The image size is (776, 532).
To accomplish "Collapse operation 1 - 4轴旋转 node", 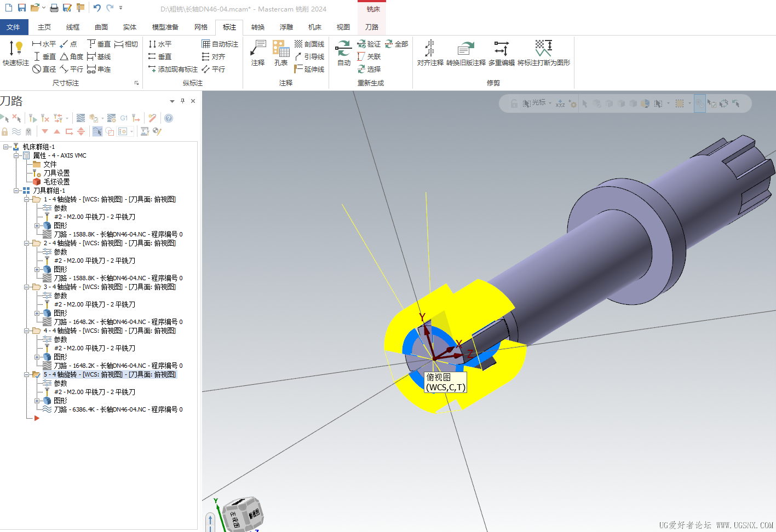I will (26, 199).
